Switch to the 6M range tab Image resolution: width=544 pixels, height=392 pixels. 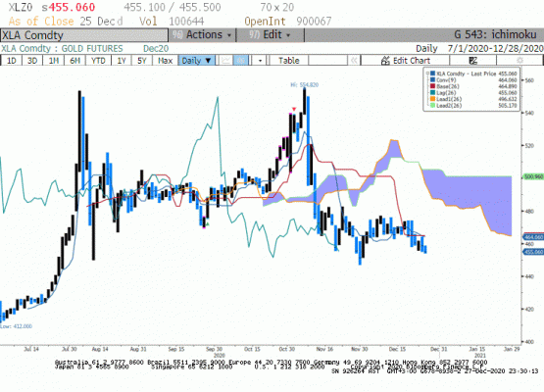(74, 61)
